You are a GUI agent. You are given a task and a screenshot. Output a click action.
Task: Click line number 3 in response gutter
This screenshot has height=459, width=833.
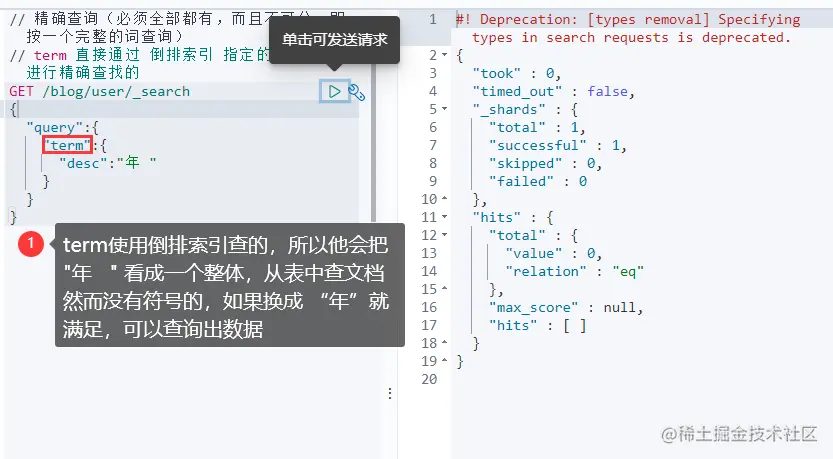click(433, 73)
